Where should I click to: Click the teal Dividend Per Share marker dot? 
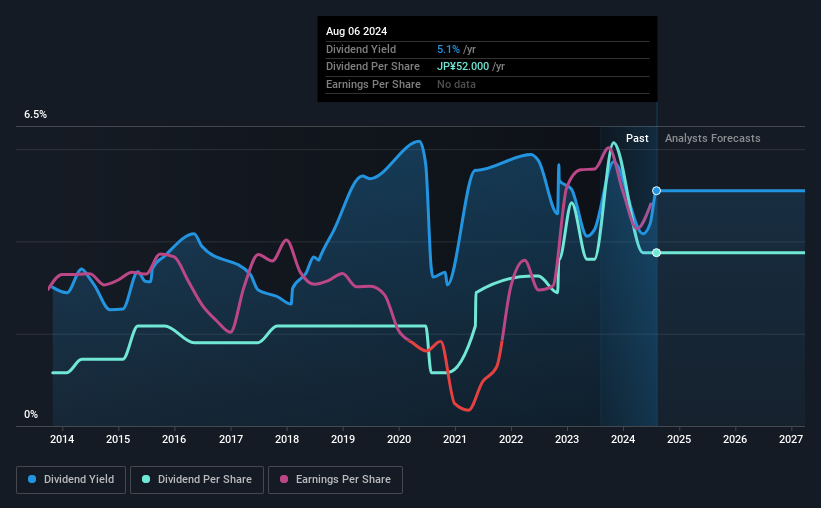656,253
